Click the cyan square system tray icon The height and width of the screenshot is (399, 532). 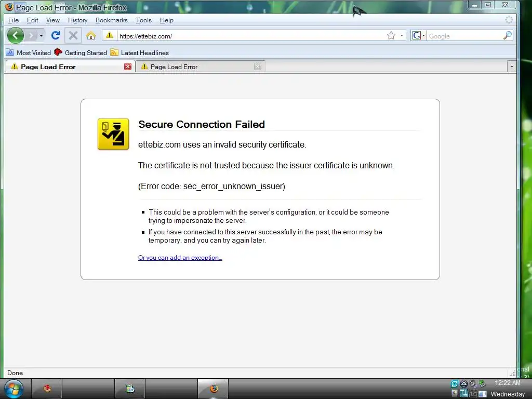(x=454, y=384)
